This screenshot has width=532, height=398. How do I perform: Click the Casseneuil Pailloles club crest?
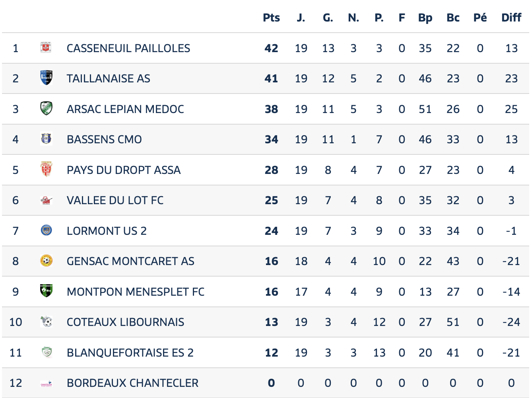pyautogui.click(x=46, y=48)
